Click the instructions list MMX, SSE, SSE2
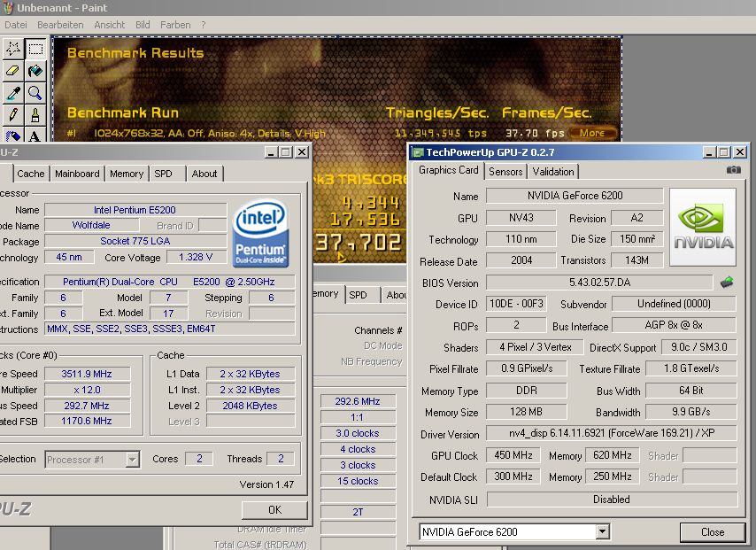 click(x=169, y=329)
